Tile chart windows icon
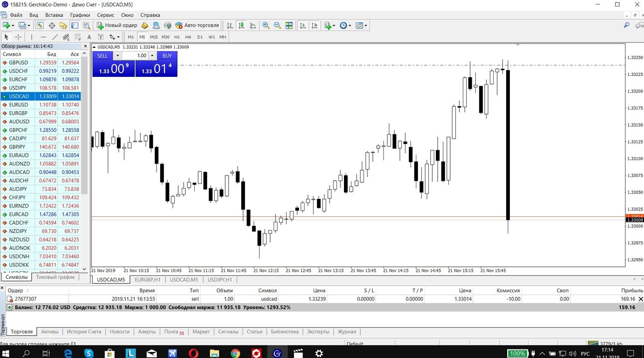Viewport: 644px width, 358px height. click(289, 25)
